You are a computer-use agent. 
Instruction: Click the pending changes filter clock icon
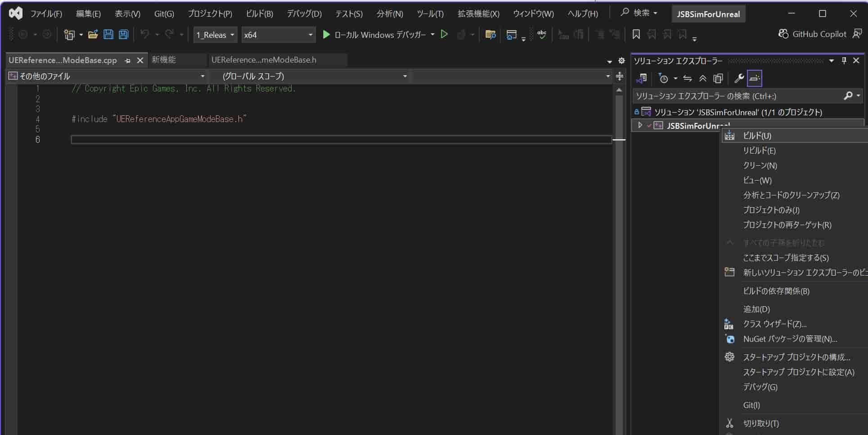tap(663, 78)
